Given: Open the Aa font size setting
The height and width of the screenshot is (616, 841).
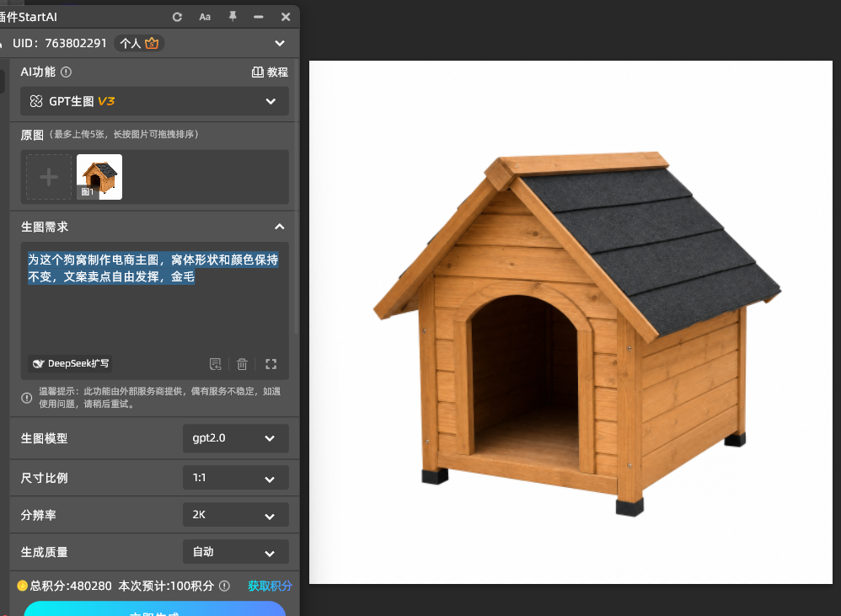Looking at the screenshot, I should coord(205,17).
